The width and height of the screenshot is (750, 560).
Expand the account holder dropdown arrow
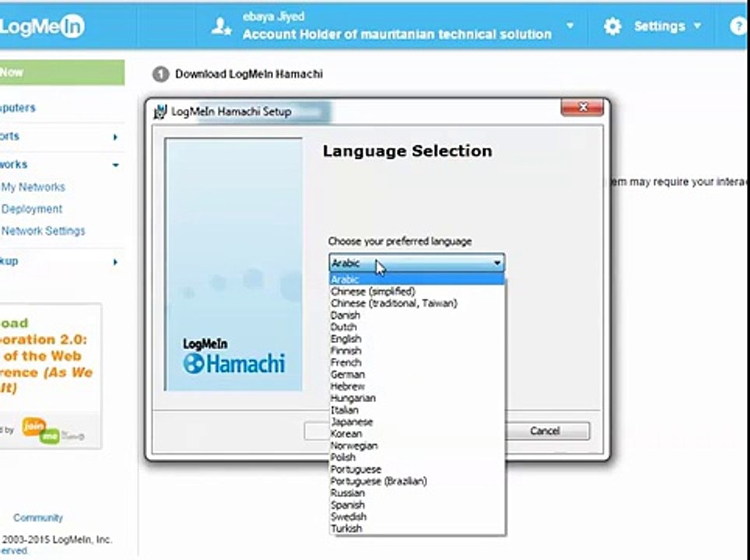(x=570, y=25)
